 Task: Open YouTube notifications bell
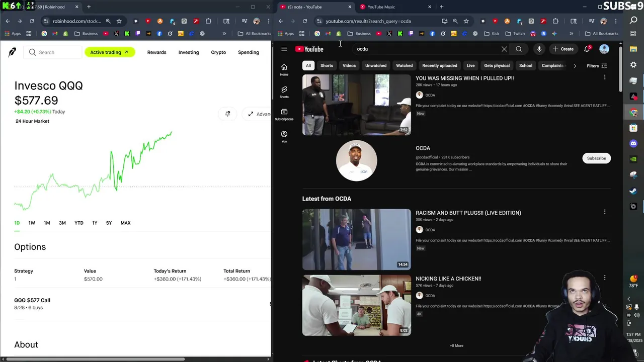pos(587,49)
